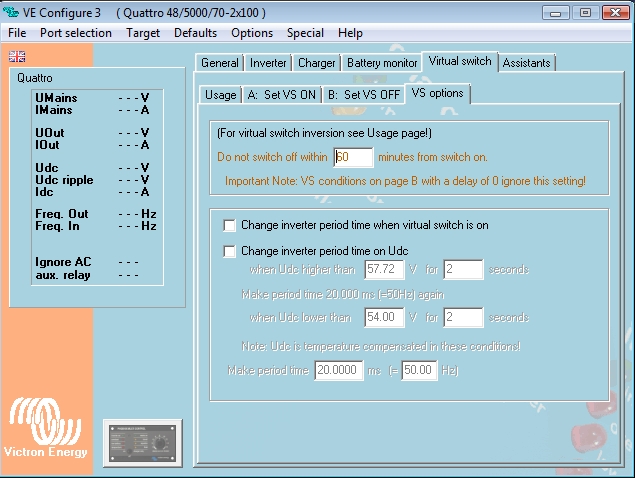The width and height of the screenshot is (635, 478).
Task: Click the Udc higher than voltage field 57.72
Action: pos(384,269)
